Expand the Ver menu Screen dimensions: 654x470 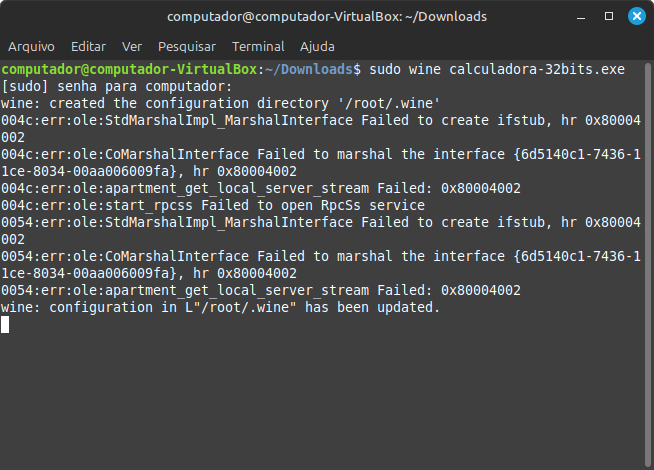click(x=131, y=47)
